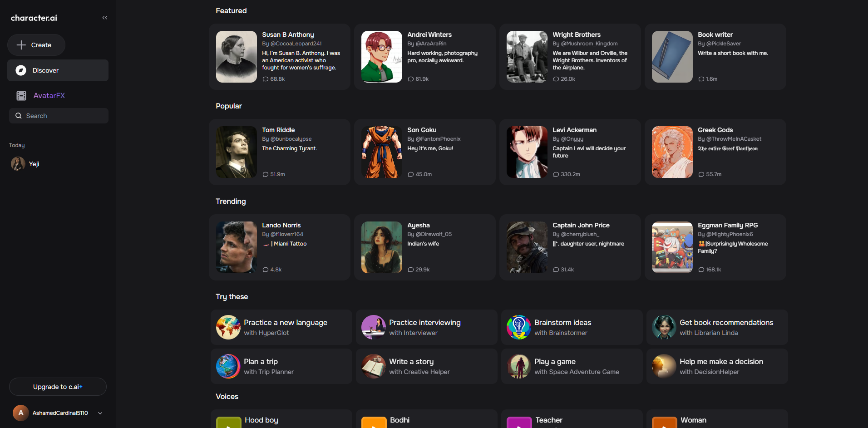The image size is (868, 428).
Task: Play the Bodhi voice sample
Action: (374, 423)
